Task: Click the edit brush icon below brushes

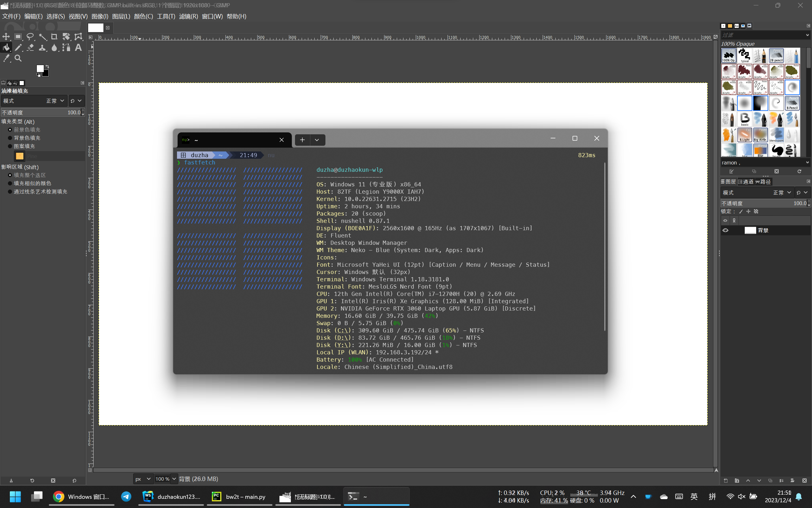Action: pos(731,171)
